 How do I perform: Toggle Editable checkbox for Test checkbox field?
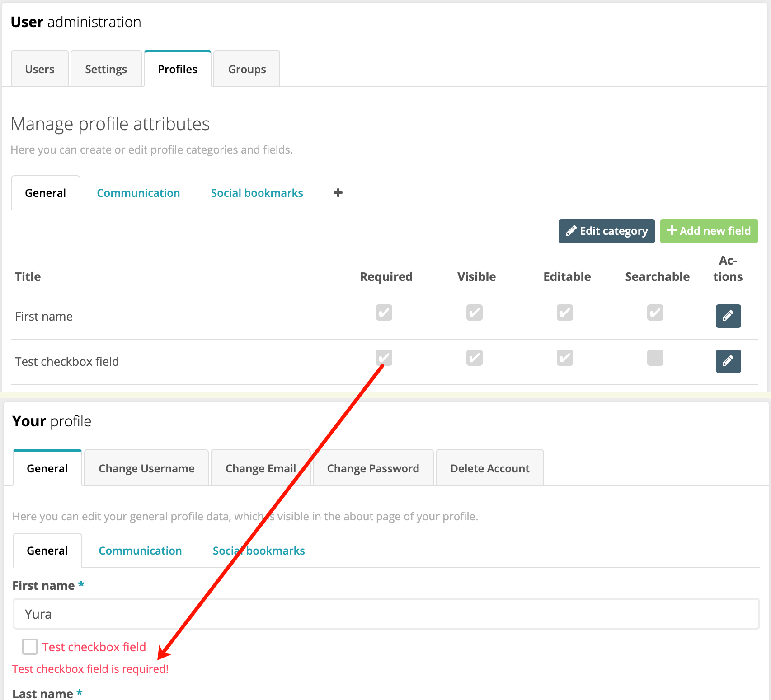tap(564, 358)
